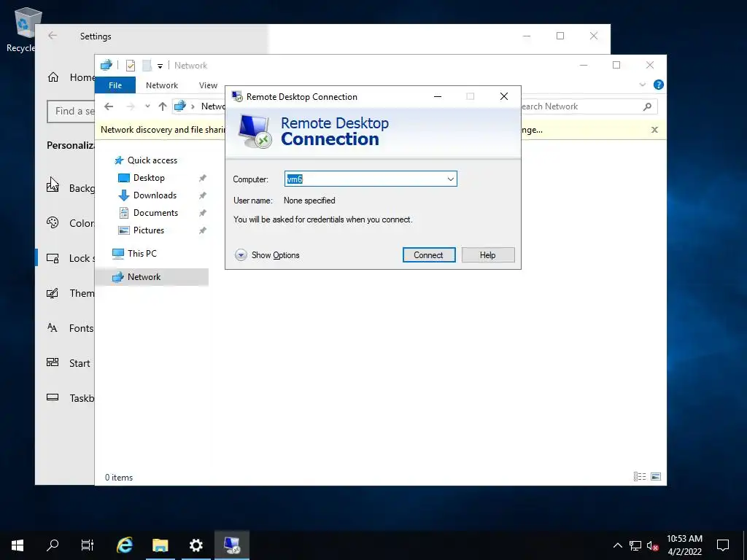The height and width of the screenshot is (560, 747).
Task: Switch to details view icon in Explorer
Action: (x=640, y=476)
